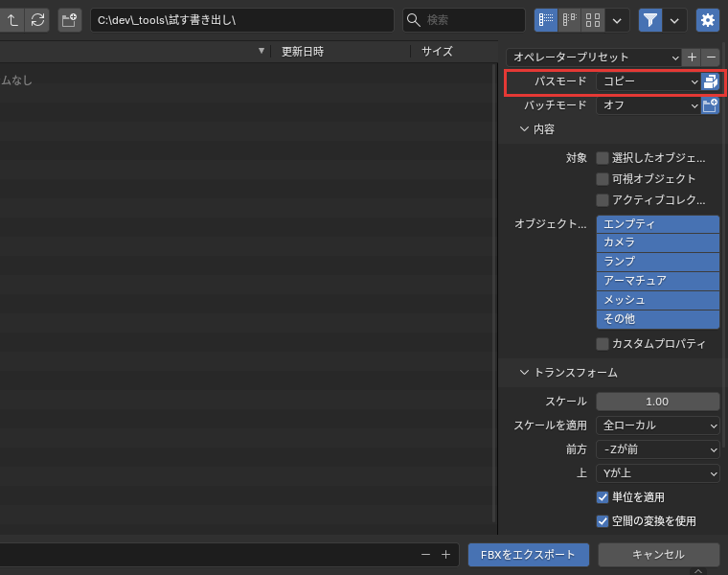Switch to vertical list display mode

[x=546, y=20]
